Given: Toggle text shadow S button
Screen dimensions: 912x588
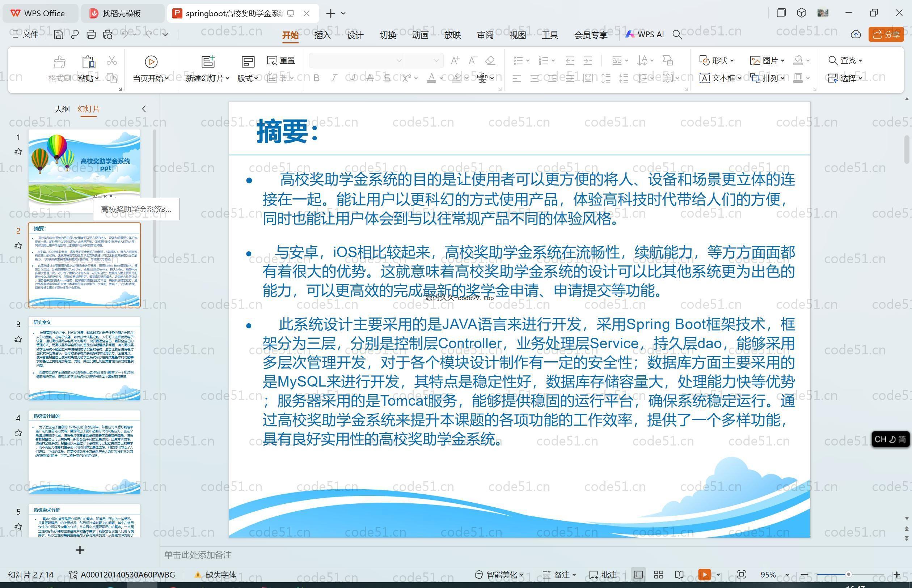Looking at the screenshot, I should [x=387, y=78].
